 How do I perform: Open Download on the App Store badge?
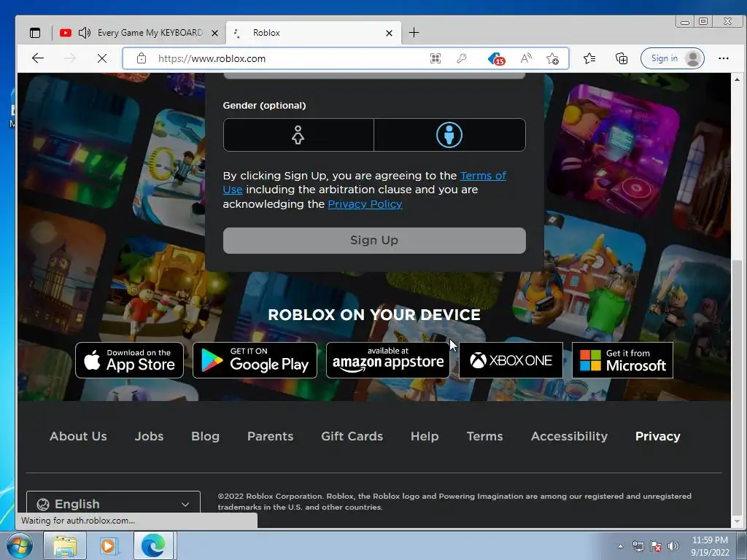[x=130, y=360]
